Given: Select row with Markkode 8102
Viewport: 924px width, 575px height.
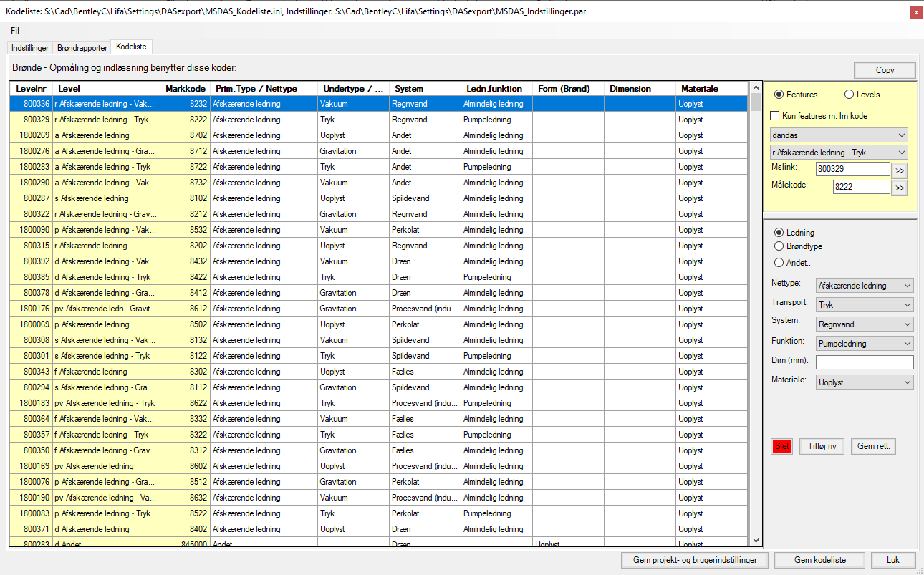Looking at the screenshot, I should [378, 198].
